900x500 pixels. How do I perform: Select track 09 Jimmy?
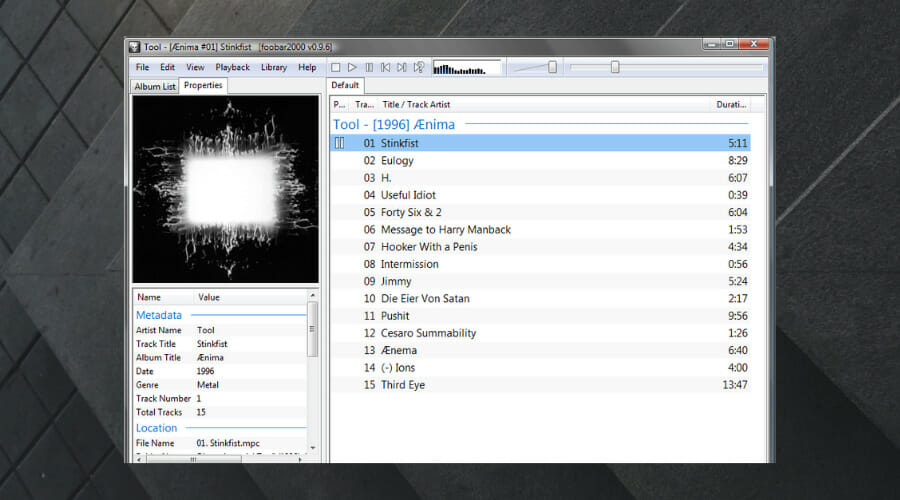click(x=541, y=281)
